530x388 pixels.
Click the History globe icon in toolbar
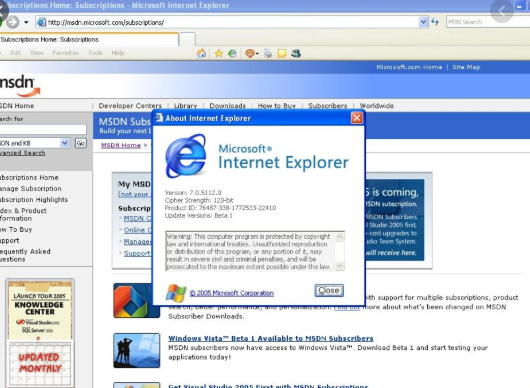point(232,53)
